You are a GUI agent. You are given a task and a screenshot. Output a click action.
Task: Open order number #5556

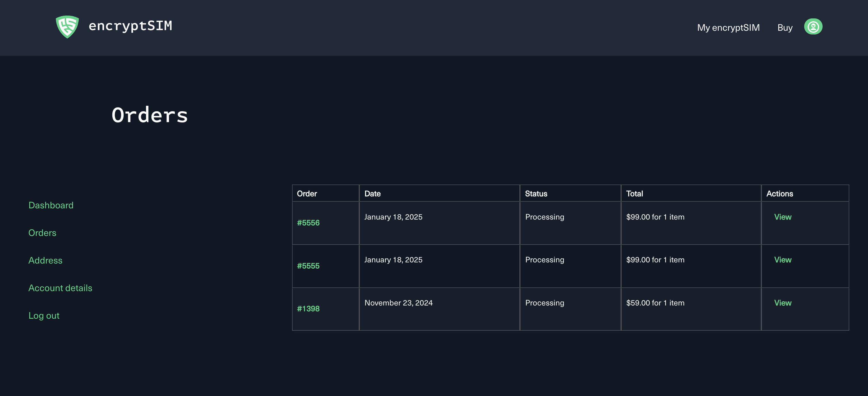tap(308, 223)
